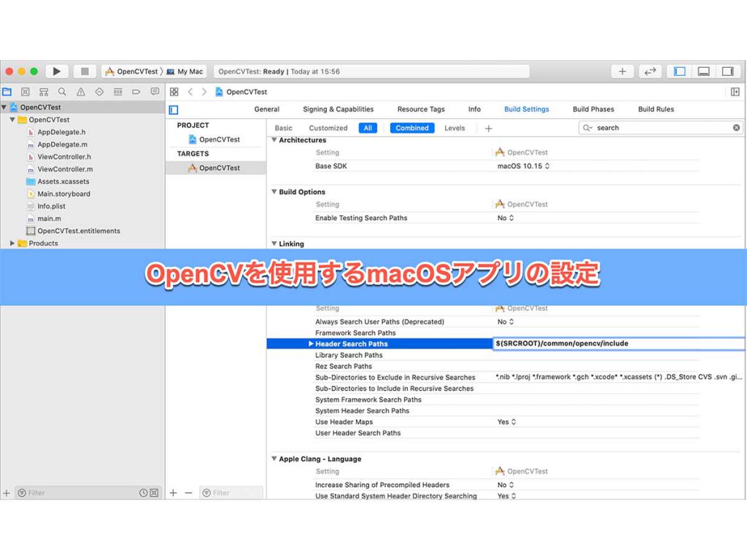
Task: Change the Base SDK value
Action: 523,166
